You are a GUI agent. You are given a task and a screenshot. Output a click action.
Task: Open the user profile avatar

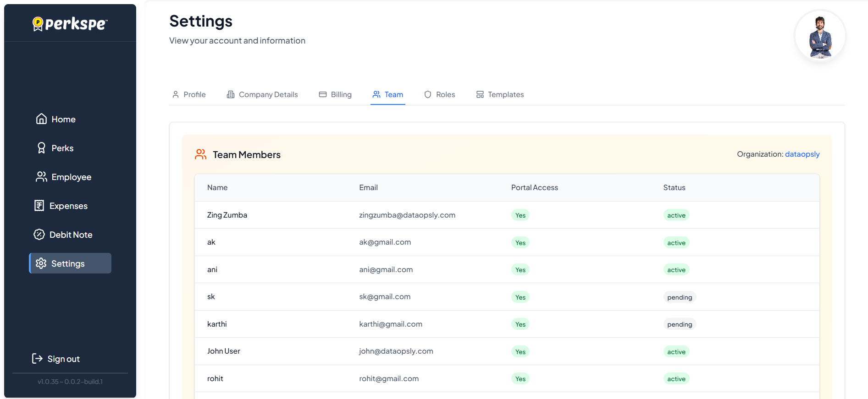820,36
